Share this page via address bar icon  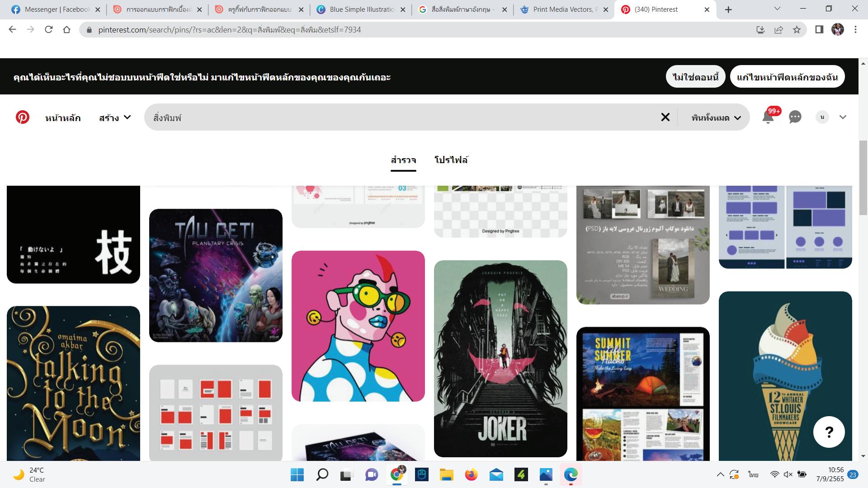778,30
